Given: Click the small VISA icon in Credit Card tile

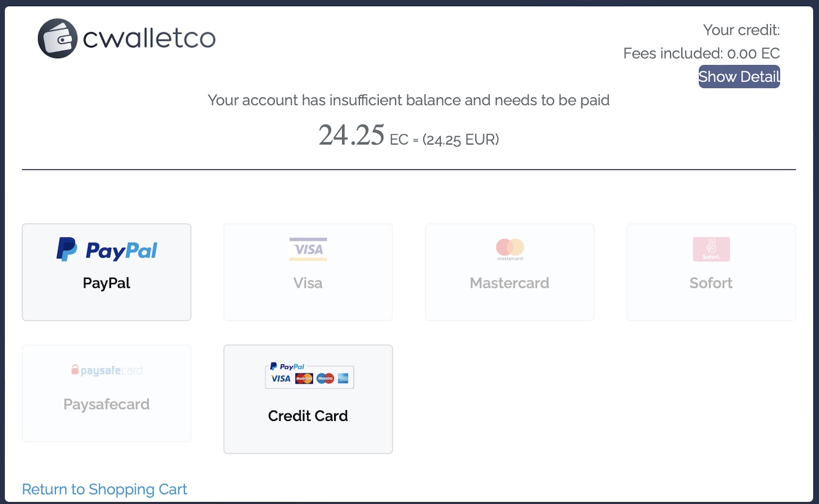Looking at the screenshot, I should [x=281, y=379].
